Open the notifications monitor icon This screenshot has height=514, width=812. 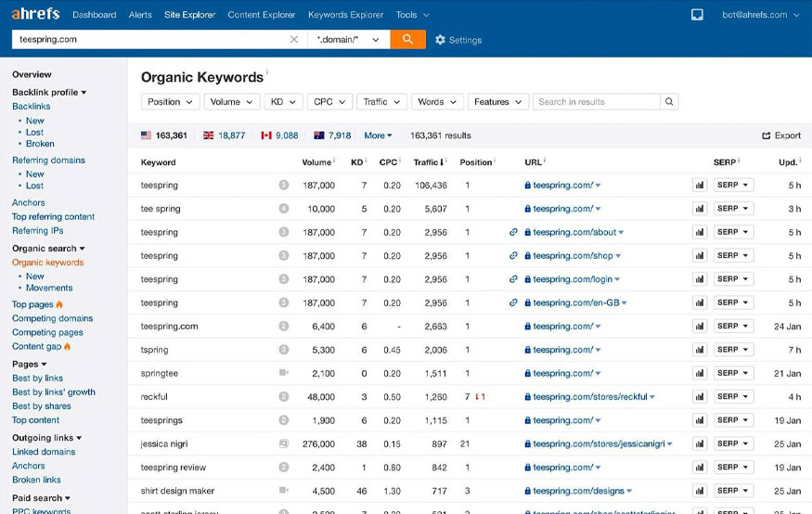(697, 15)
